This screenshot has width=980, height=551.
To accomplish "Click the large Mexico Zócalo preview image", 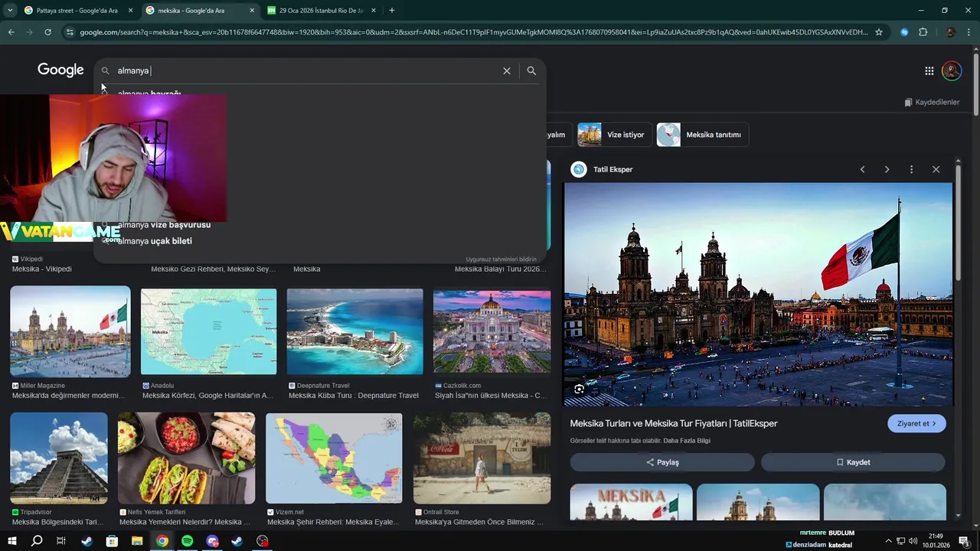I will [x=758, y=295].
